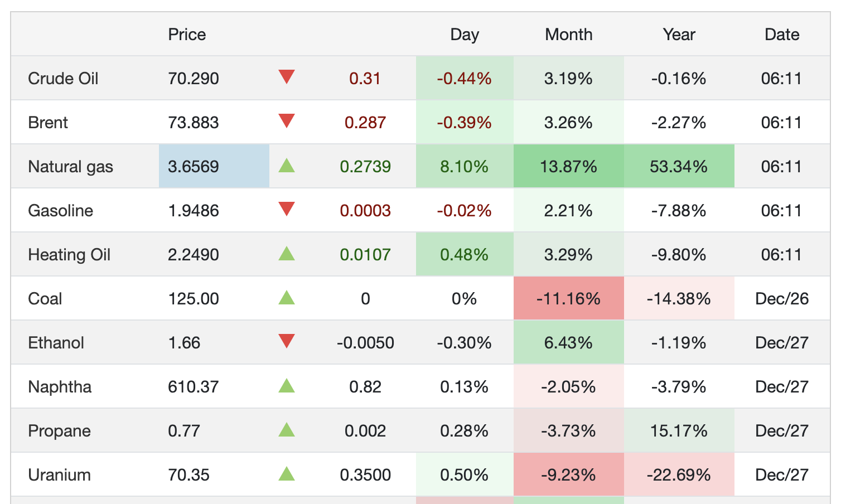Click Heating Oil year change -9.80%
Screen dimensions: 841x504
tap(679, 255)
